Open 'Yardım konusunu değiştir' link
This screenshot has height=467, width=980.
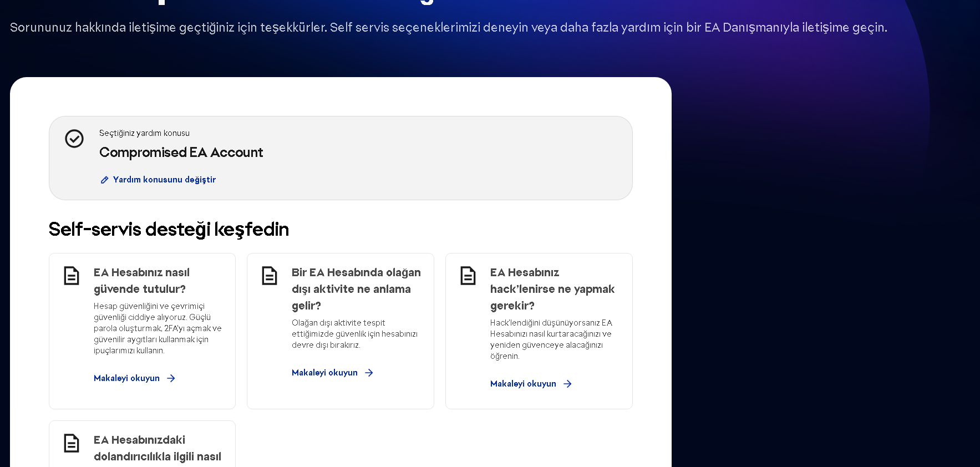pyautogui.click(x=164, y=180)
